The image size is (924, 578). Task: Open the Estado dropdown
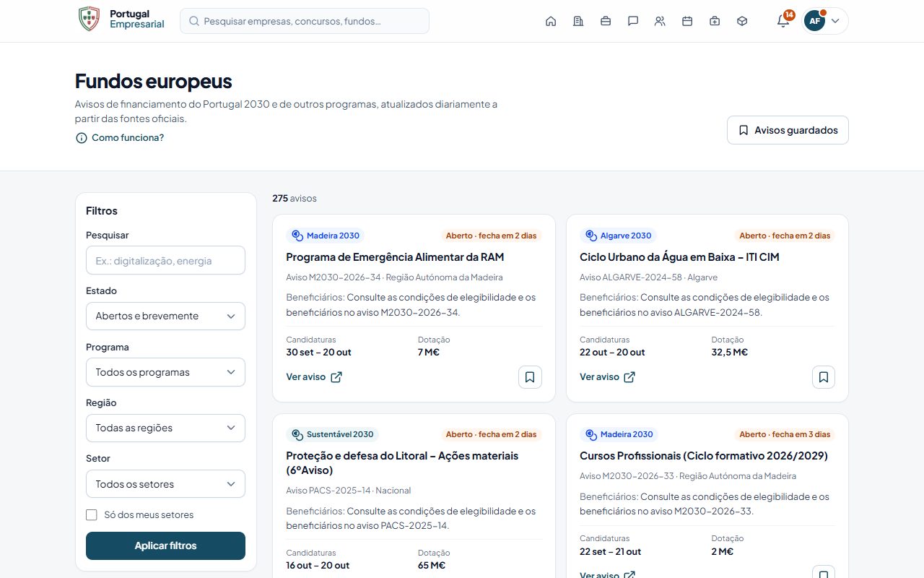[165, 316]
